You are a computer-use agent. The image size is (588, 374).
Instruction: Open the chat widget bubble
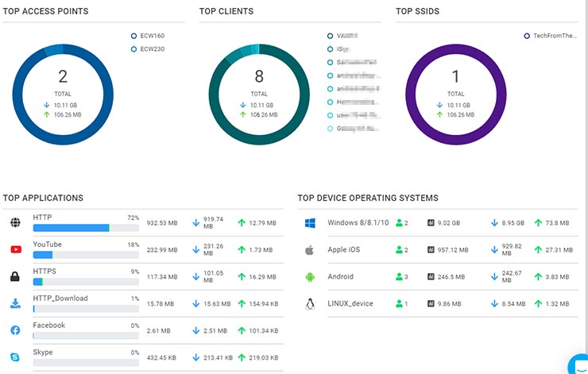[x=578, y=364]
